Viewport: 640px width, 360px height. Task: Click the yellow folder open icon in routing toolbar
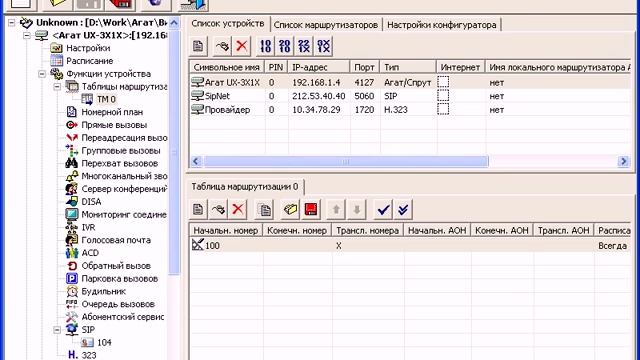click(x=290, y=209)
